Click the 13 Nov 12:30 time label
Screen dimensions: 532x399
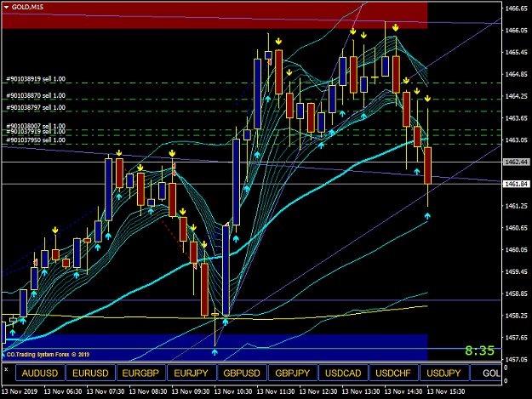pos(318,391)
